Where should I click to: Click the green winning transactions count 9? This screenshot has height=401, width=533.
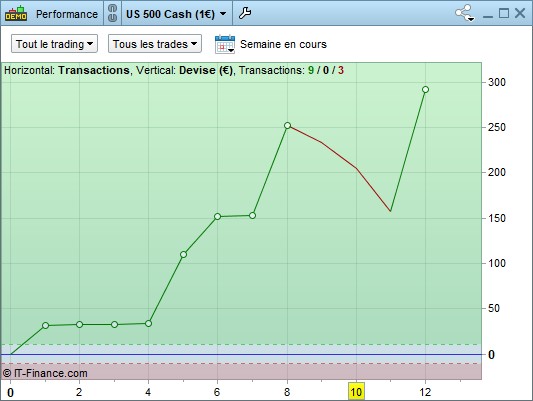tap(311, 70)
